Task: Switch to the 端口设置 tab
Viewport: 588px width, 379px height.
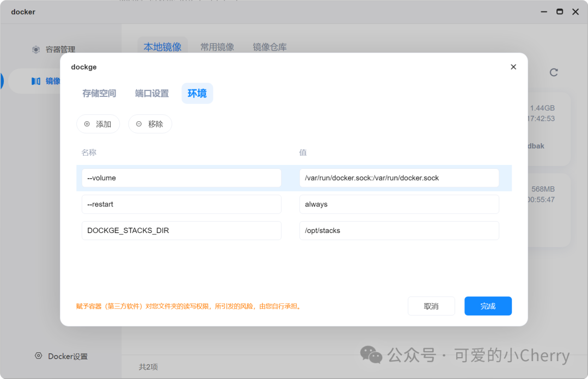Action: pos(152,93)
